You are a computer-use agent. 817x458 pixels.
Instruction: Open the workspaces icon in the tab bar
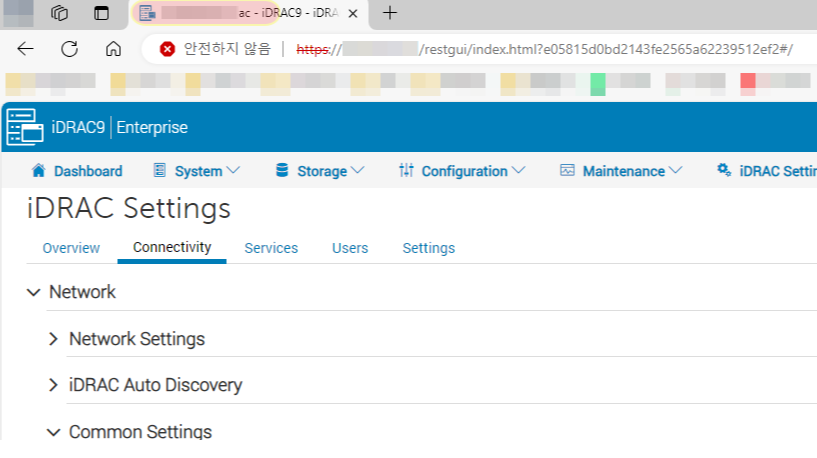pos(59,13)
